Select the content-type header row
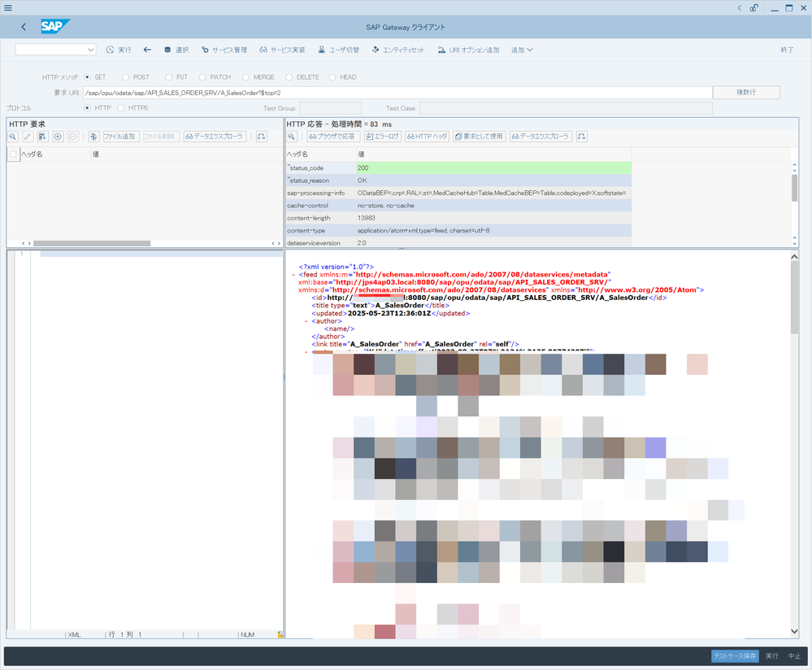The width and height of the screenshot is (812, 670). [458, 231]
